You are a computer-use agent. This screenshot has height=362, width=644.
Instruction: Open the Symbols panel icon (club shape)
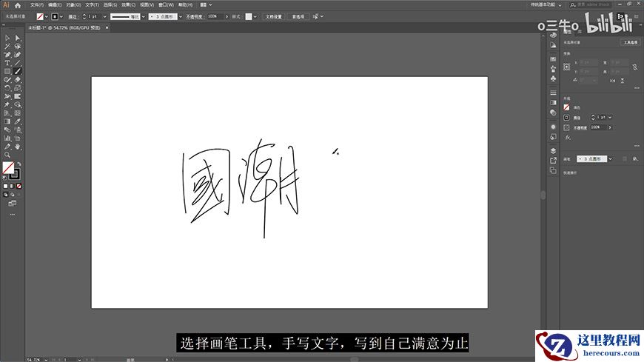point(553,78)
